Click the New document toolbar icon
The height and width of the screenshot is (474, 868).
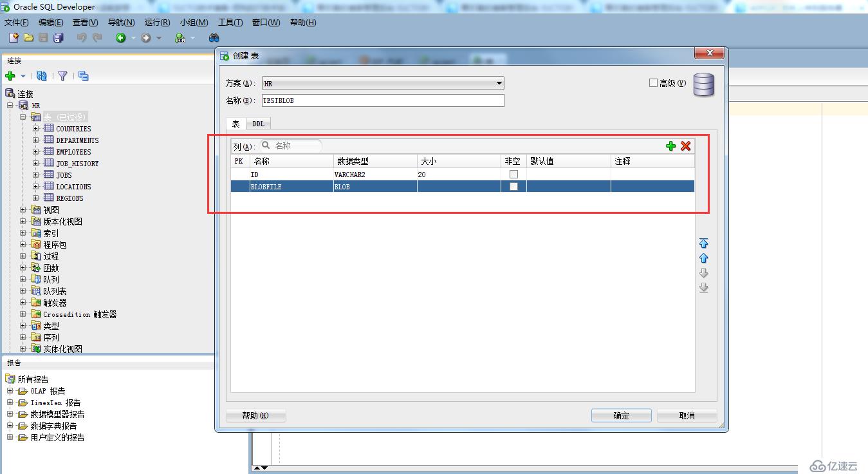pyautogui.click(x=14, y=38)
